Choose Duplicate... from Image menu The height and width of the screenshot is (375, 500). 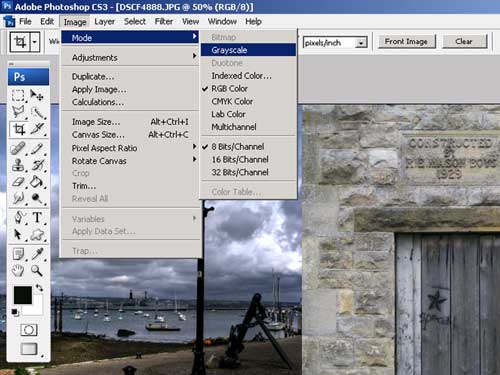tap(130, 77)
